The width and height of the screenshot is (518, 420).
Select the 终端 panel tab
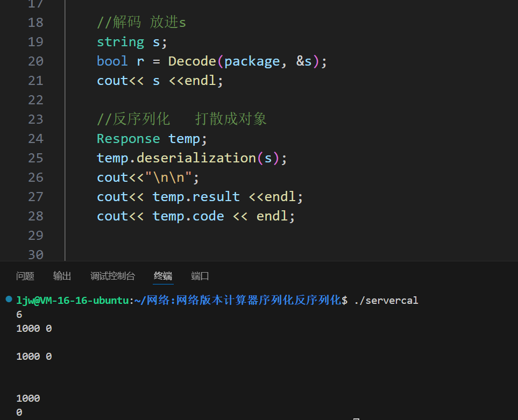(x=163, y=276)
